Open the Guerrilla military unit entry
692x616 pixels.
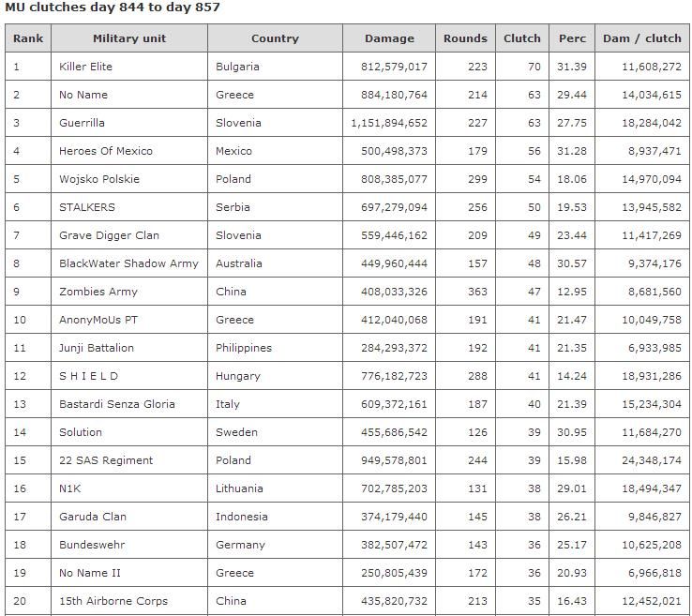(82, 123)
